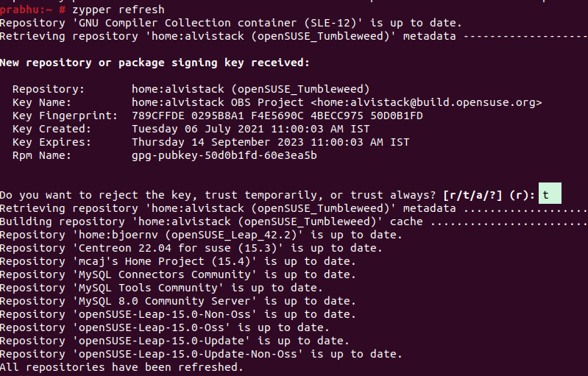The height and width of the screenshot is (376, 588).
Task: Click the '[r/t/a/?]' options prompt
Action: 472,195
